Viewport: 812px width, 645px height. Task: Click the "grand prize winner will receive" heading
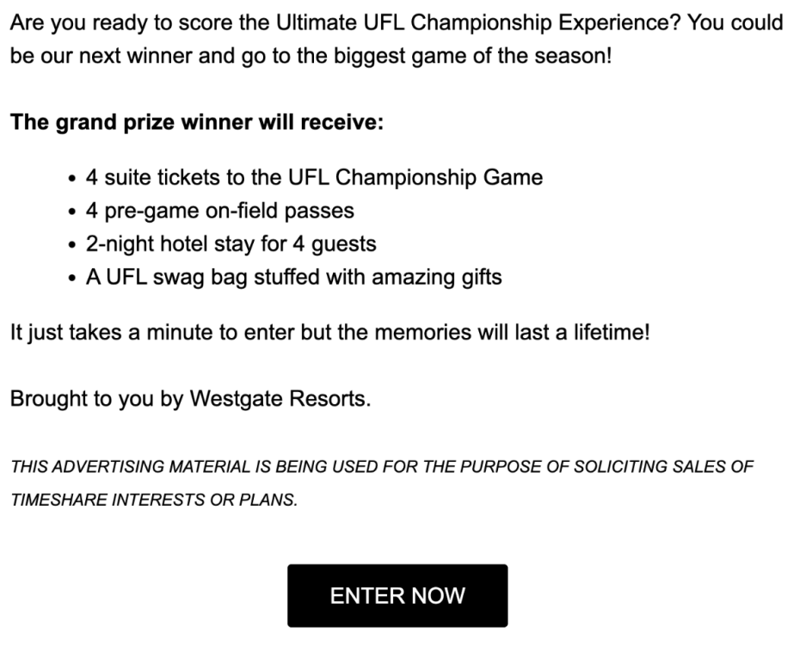[x=196, y=122]
